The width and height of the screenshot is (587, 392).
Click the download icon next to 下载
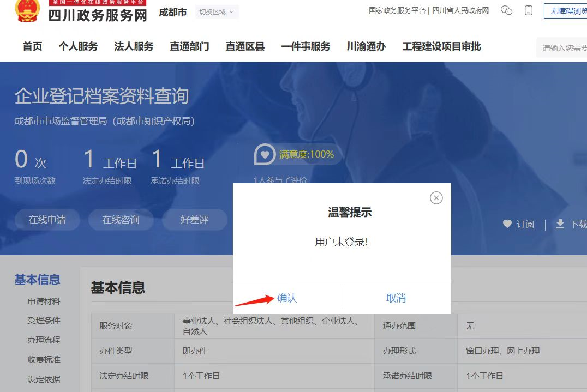tap(560, 224)
